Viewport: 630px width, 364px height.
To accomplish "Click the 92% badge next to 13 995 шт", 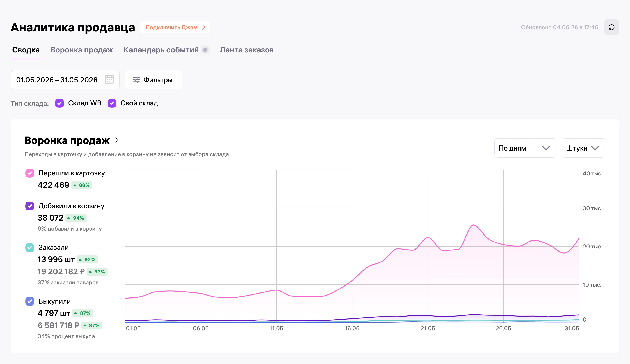I will [x=87, y=259].
